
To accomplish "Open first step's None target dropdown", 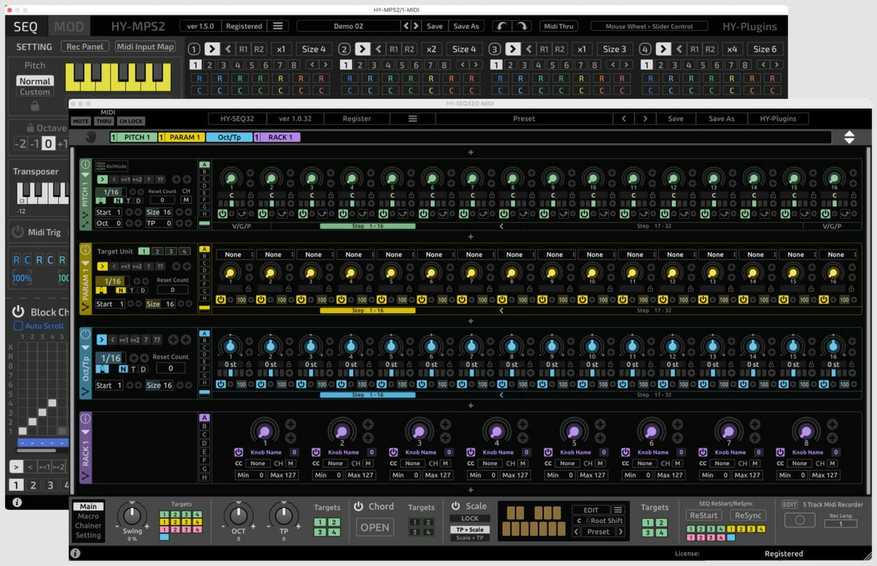I will click(232, 254).
